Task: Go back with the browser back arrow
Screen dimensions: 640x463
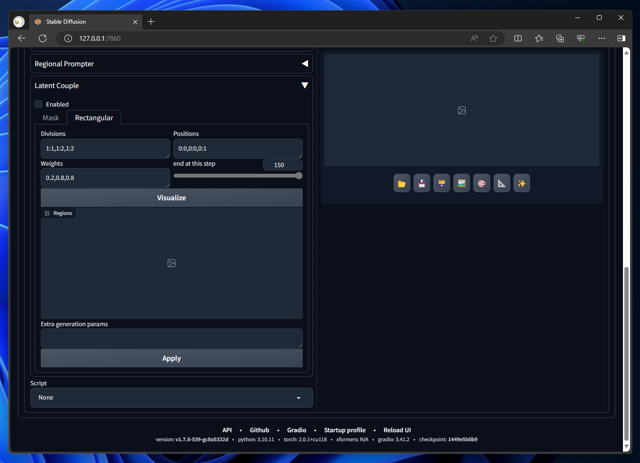Action: click(22, 38)
